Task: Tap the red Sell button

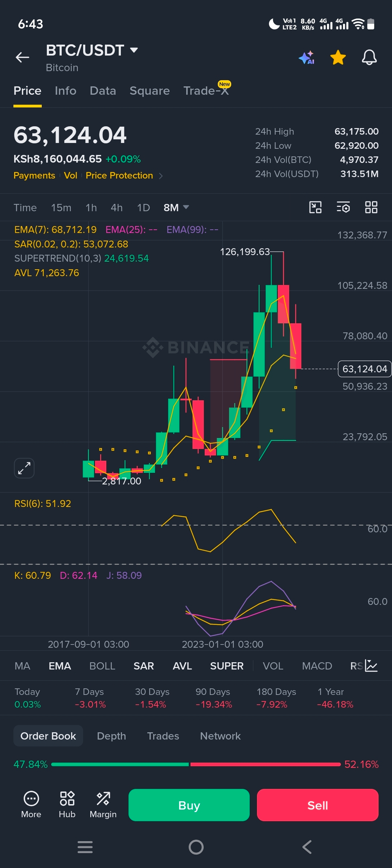Action: 318,805
